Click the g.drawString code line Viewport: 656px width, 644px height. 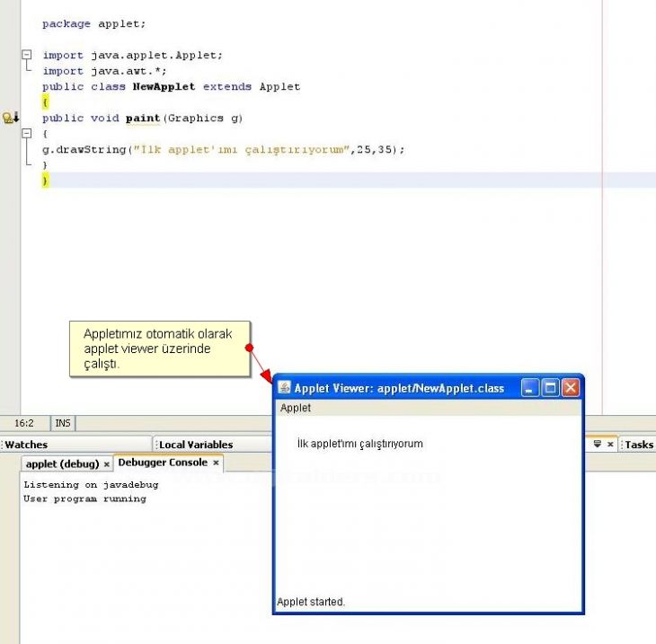point(224,149)
